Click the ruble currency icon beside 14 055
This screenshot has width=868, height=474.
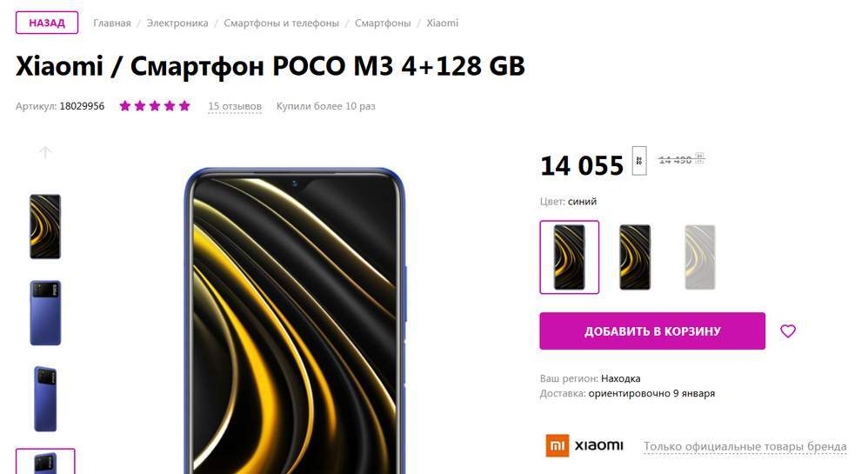(x=639, y=161)
